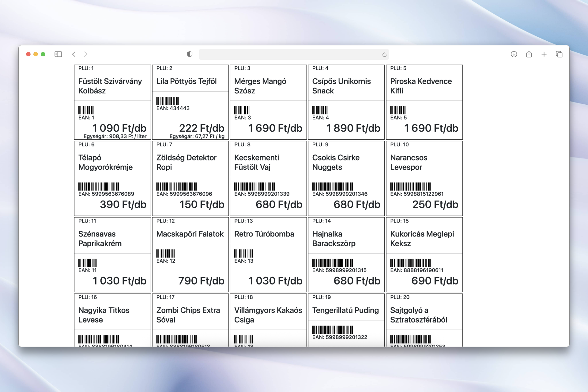Click the 790 Ft/db price

[201, 281]
